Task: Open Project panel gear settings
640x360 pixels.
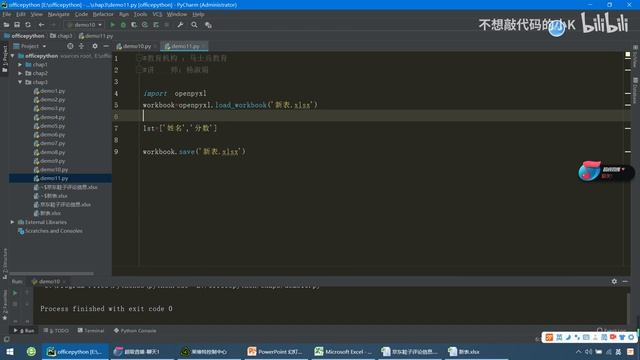Action: pos(95,46)
